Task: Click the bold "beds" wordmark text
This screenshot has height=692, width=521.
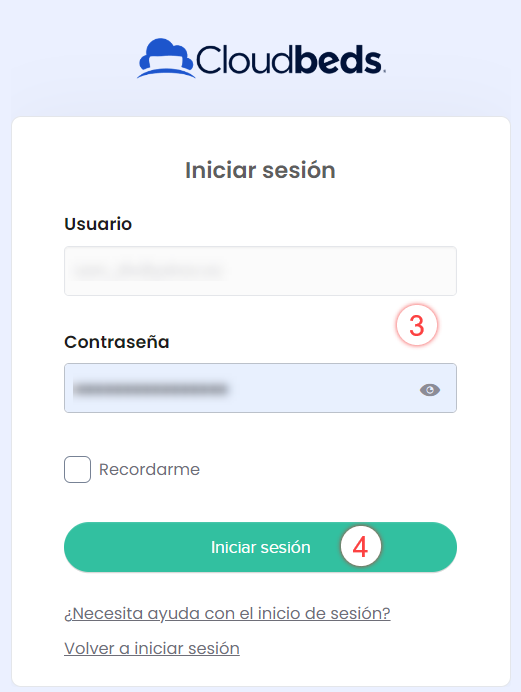Action: pyautogui.click(x=337, y=59)
